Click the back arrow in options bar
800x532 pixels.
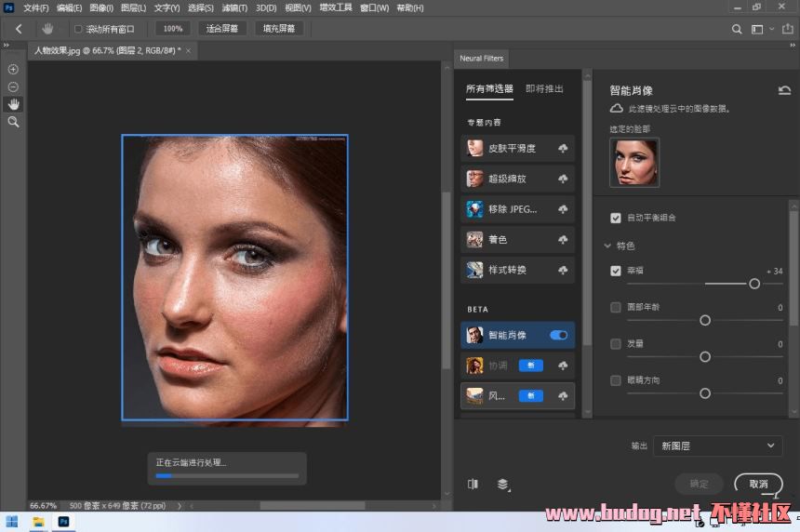19,29
